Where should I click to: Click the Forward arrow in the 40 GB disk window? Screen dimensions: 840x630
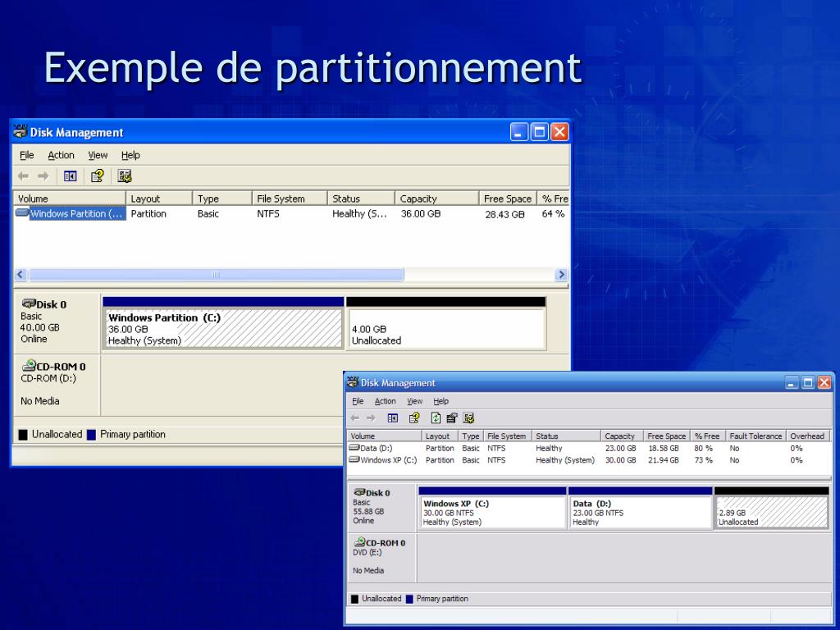(x=43, y=176)
